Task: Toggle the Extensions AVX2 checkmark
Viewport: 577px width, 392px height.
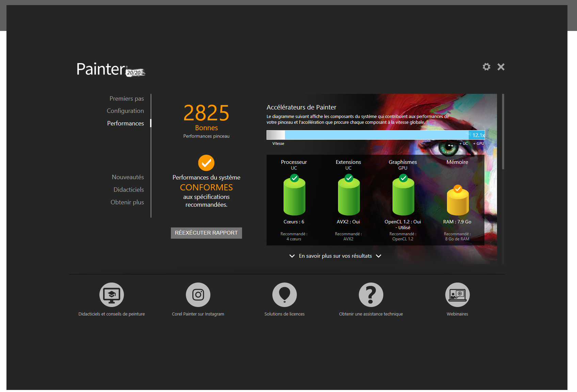Action: (x=348, y=177)
